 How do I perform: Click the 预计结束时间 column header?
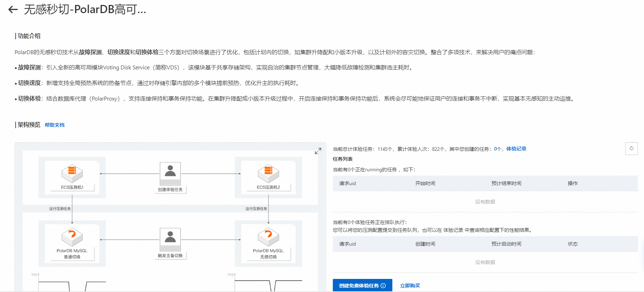pyautogui.click(x=506, y=183)
